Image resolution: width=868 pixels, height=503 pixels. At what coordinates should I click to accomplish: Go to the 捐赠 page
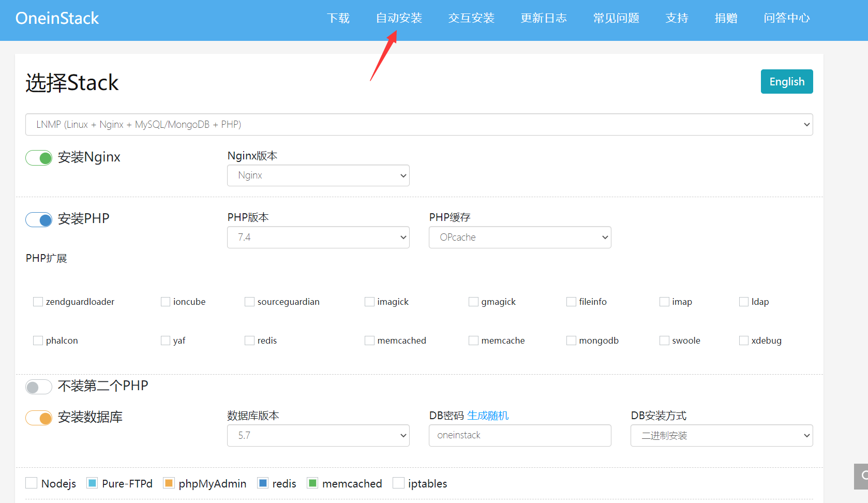726,18
